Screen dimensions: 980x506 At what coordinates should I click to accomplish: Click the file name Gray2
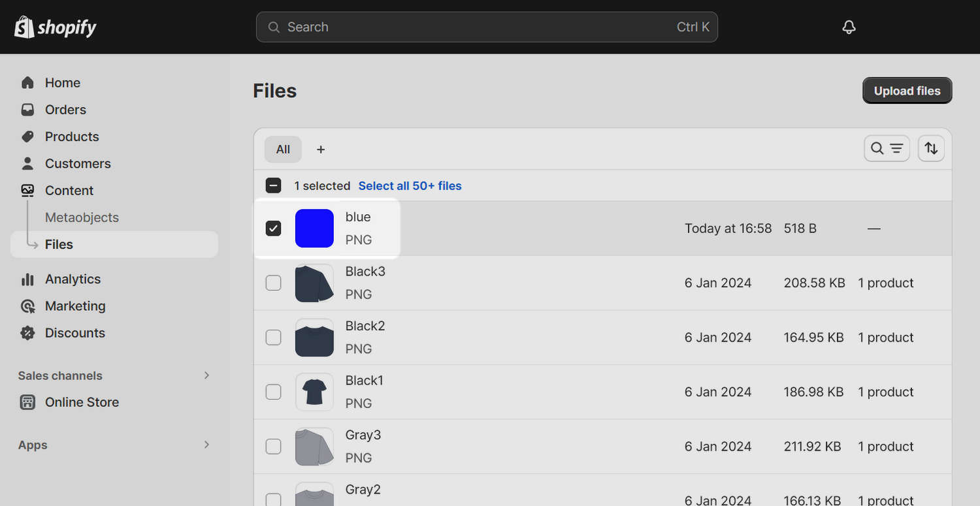(x=363, y=490)
